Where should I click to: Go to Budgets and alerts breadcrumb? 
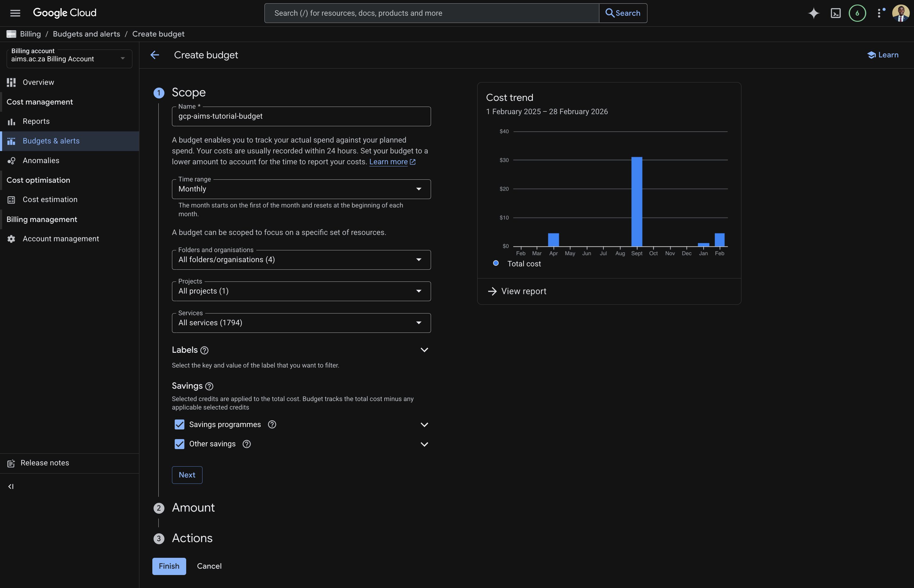click(x=86, y=34)
